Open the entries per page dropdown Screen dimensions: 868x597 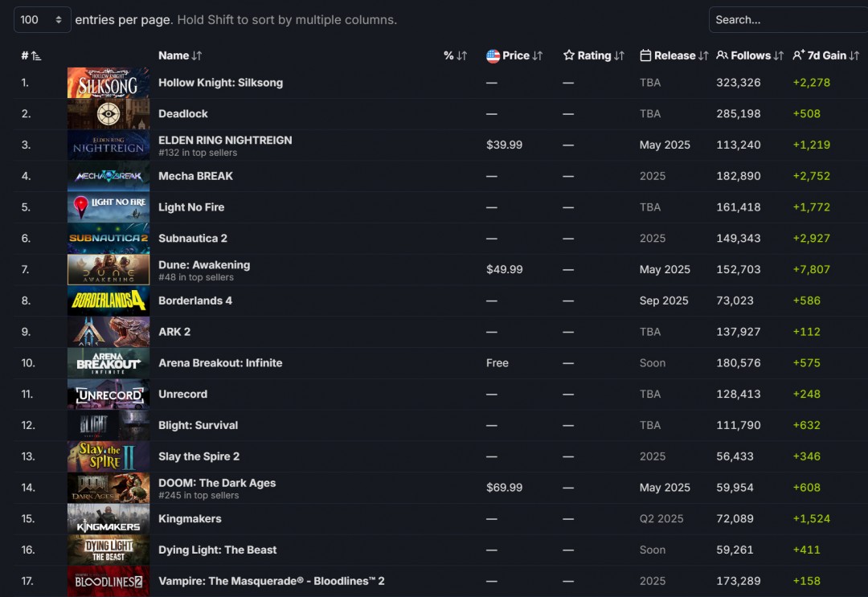42,19
